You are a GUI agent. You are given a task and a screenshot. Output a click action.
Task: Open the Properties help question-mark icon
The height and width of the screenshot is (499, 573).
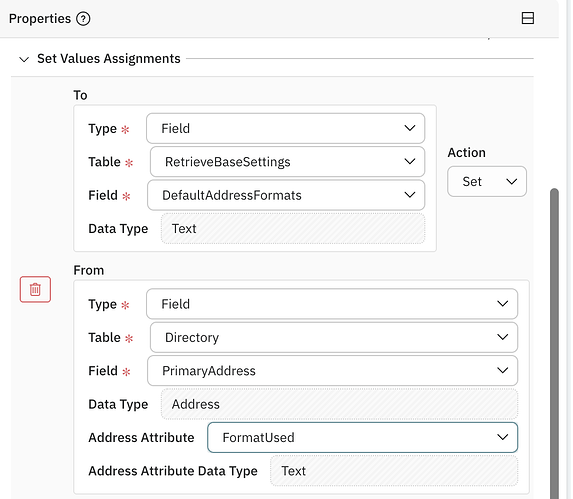pyautogui.click(x=83, y=19)
